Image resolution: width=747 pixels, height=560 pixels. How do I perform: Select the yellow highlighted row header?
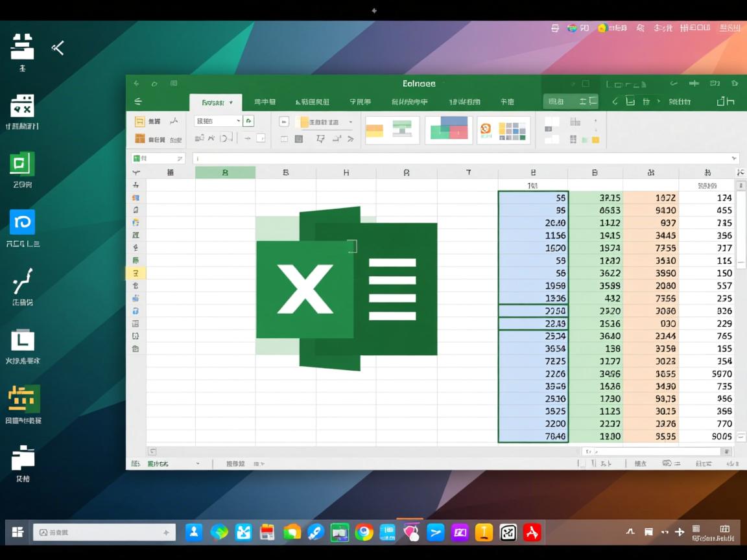pyautogui.click(x=136, y=273)
